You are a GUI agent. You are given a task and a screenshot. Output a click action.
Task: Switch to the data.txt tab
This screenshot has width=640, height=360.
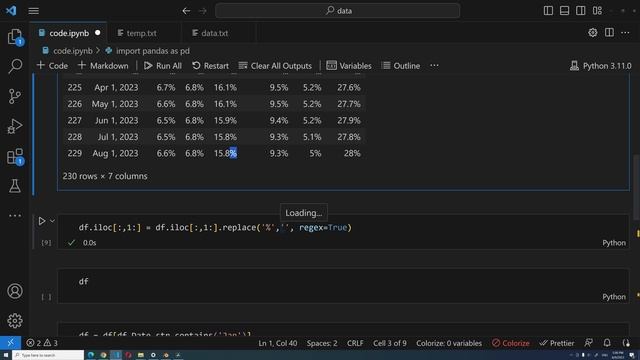(215, 33)
